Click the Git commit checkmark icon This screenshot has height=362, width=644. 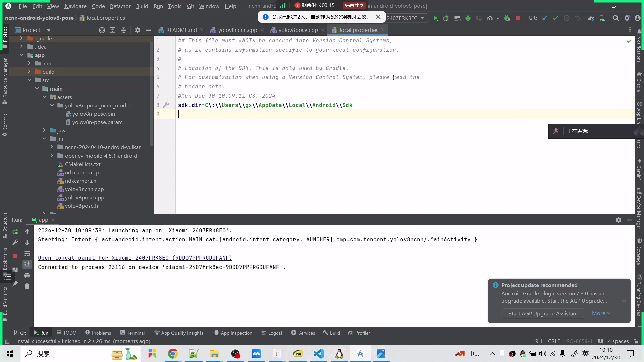(x=556, y=18)
